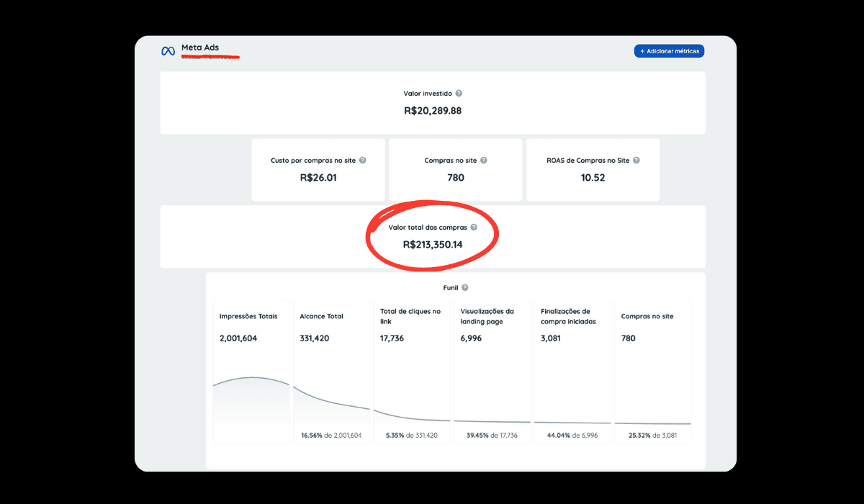Image resolution: width=864 pixels, height=504 pixels.
Task: Show info for ROAS de Compras no Site
Action: (x=636, y=161)
